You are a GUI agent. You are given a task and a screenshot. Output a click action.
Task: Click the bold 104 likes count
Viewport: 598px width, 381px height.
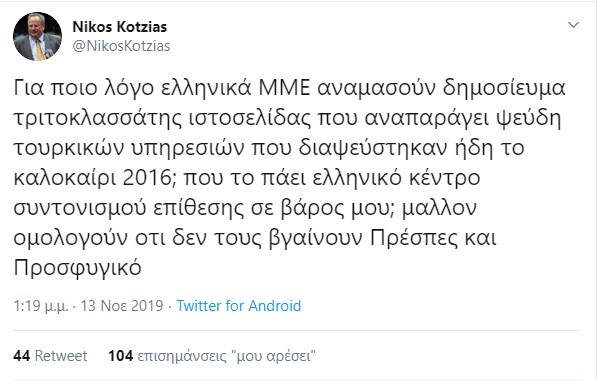pyautogui.click(x=121, y=356)
